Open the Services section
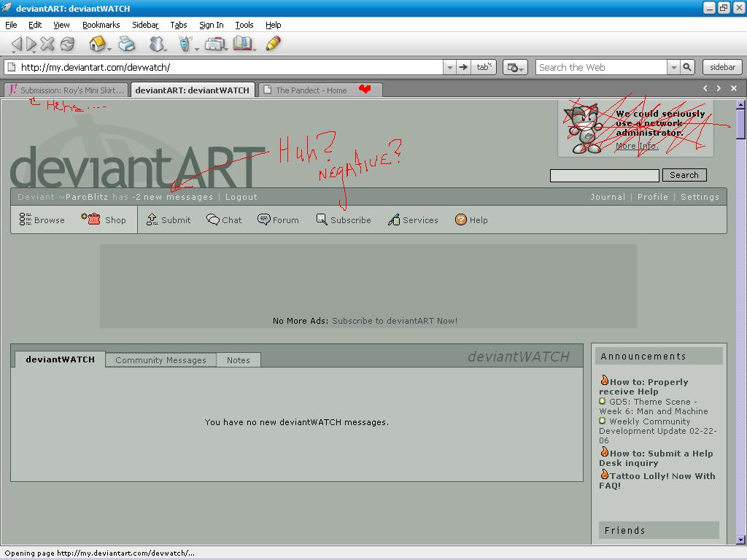This screenshot has width=747, height=560. (x=413, y=220)
